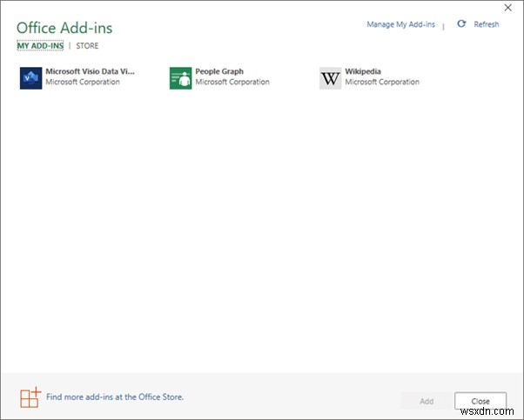The image size is (524, 420).
Task: Close the Office Add-ins dialog with X
Action: pos(508,8)
